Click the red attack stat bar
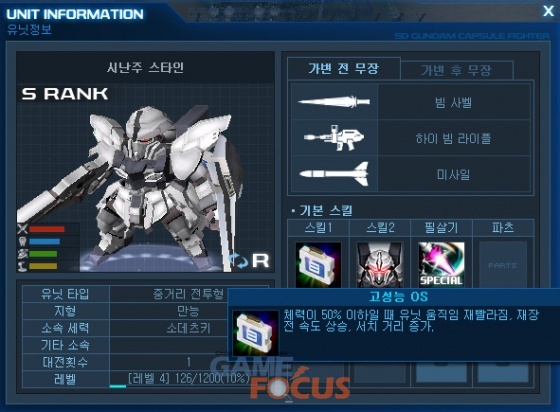The height and width of the screenshot is (412, 560). [x=47, y=229]
